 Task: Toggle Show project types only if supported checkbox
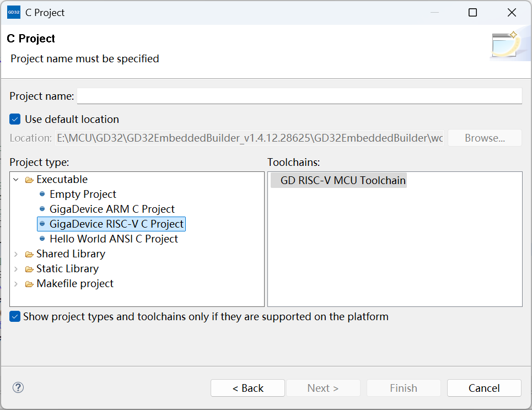click(15, 317)
